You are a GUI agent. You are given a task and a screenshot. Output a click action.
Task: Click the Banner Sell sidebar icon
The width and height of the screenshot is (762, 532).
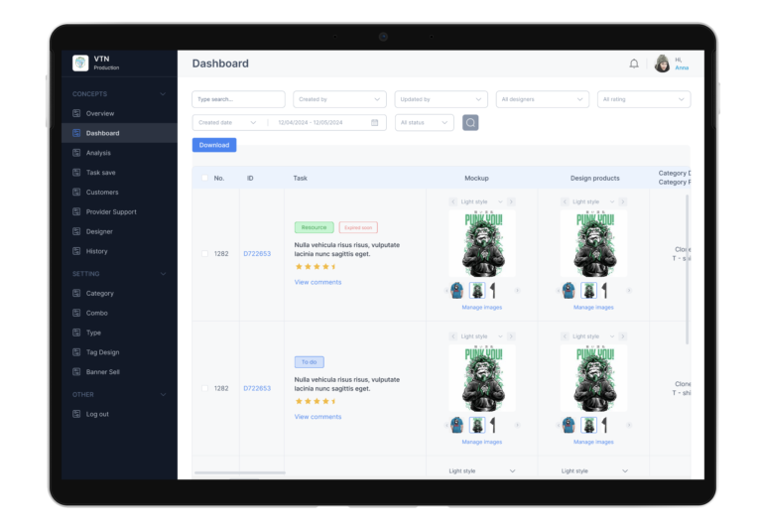point(76,371)
